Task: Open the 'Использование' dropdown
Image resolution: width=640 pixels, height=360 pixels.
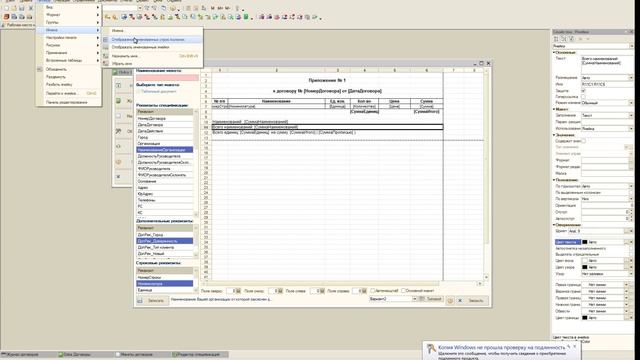Action: click(x=631, y=129)
